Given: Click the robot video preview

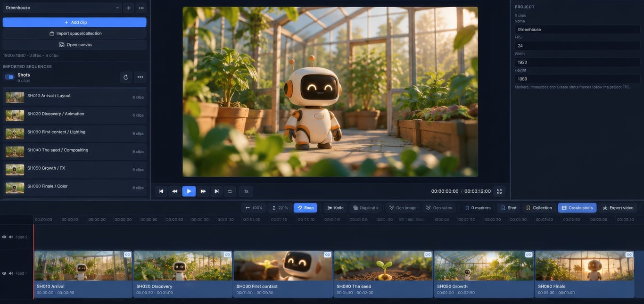Looking at the screenshot, I should pos(330,91).
